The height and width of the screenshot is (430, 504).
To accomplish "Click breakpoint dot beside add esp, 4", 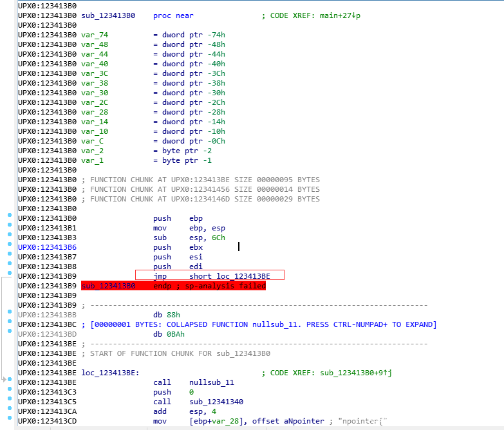I will [10, 408].
